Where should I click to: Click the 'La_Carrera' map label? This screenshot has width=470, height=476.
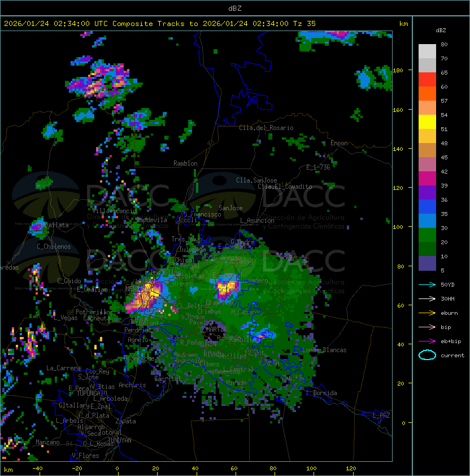tap(63, 368)
